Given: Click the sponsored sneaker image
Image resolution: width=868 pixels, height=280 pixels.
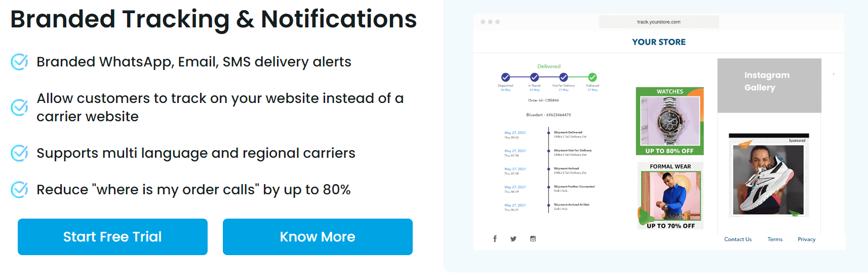Looking at the screenshot, I should (x=768, y=176).
